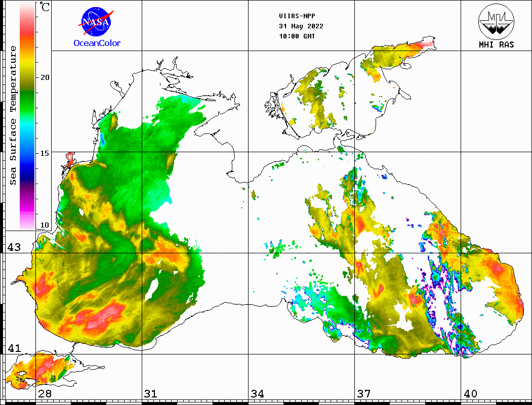Click longitude label 34

(x=258, y=394)
